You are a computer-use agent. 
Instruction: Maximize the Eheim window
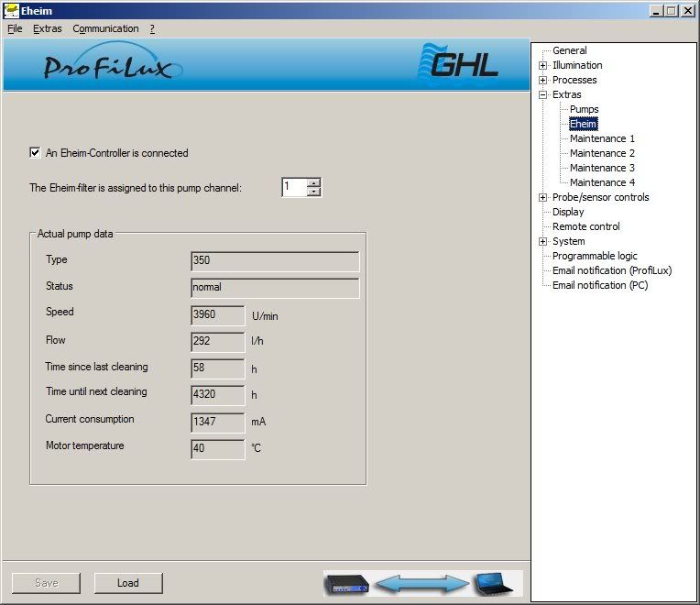click(x=671, y=11)
